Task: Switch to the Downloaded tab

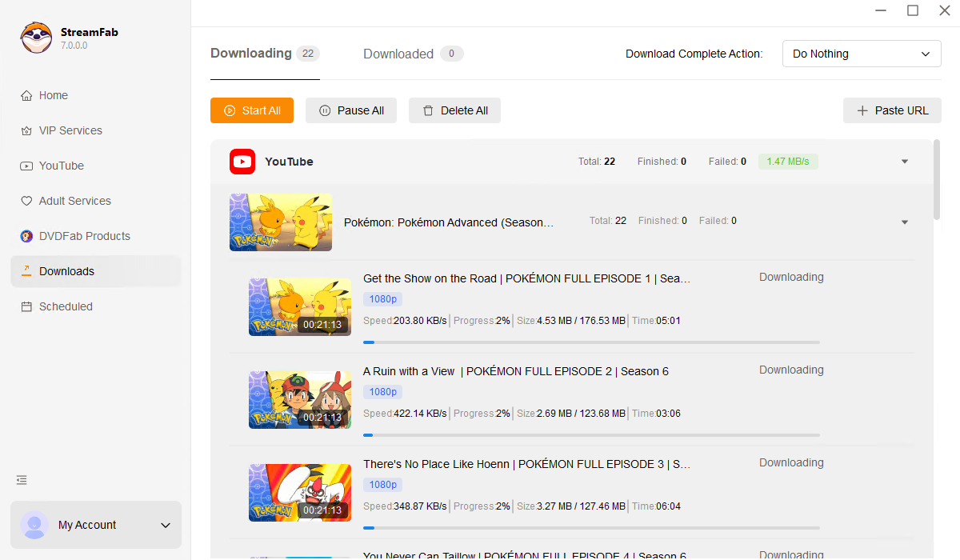Action: (x=398, y=54)
